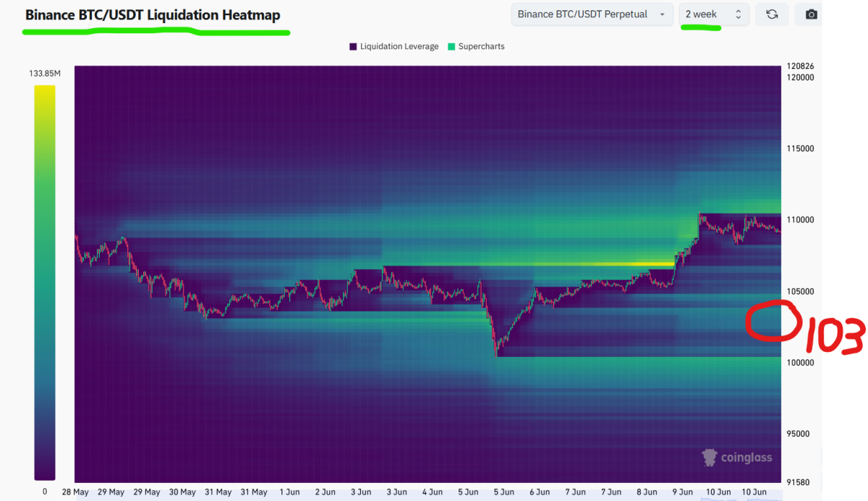Click the 30 May date axis label
This screenshot has width=868, height=501.
click(x=182, y=492)
